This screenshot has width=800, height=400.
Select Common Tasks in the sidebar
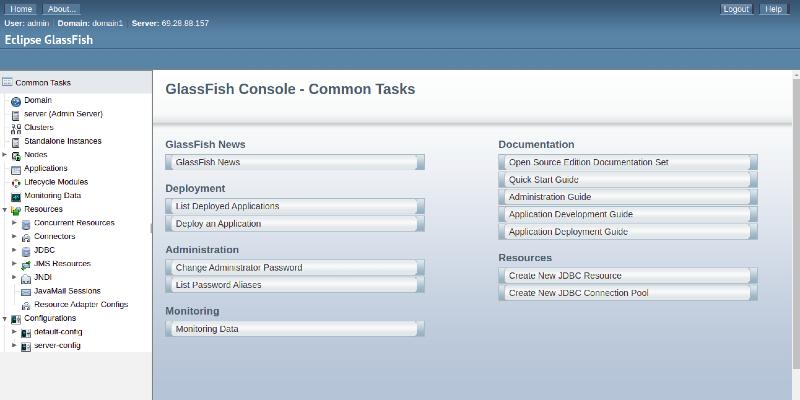43,83
